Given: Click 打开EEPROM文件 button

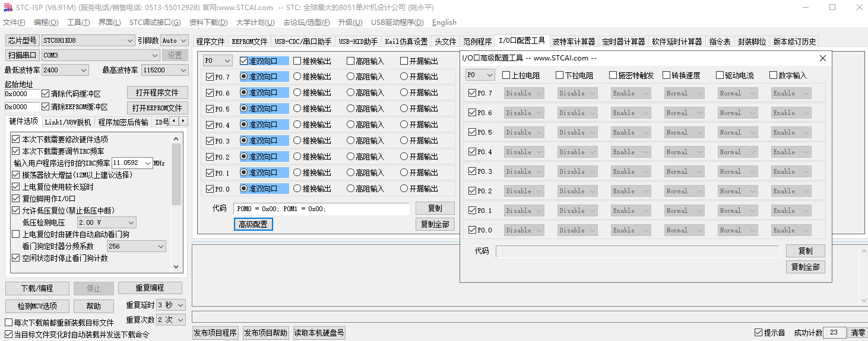Looking at the screenshot, I should coord(157,108).
